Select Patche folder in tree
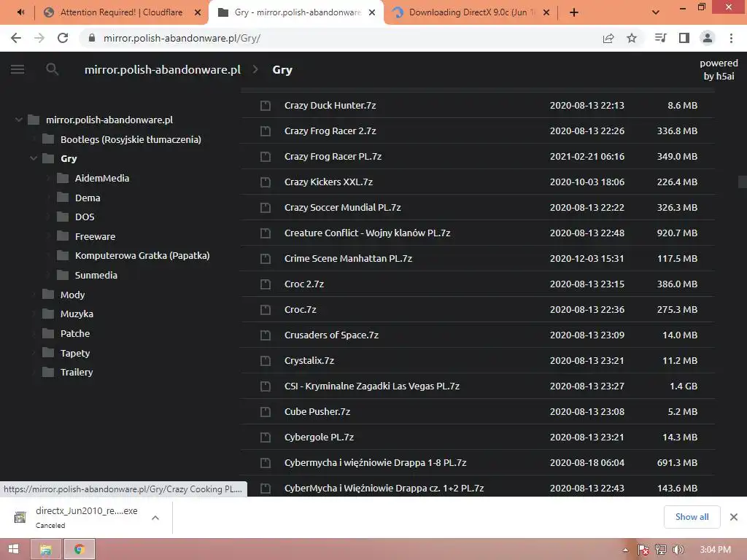Screen dimensions: 747x560 [x=75, y=333]
